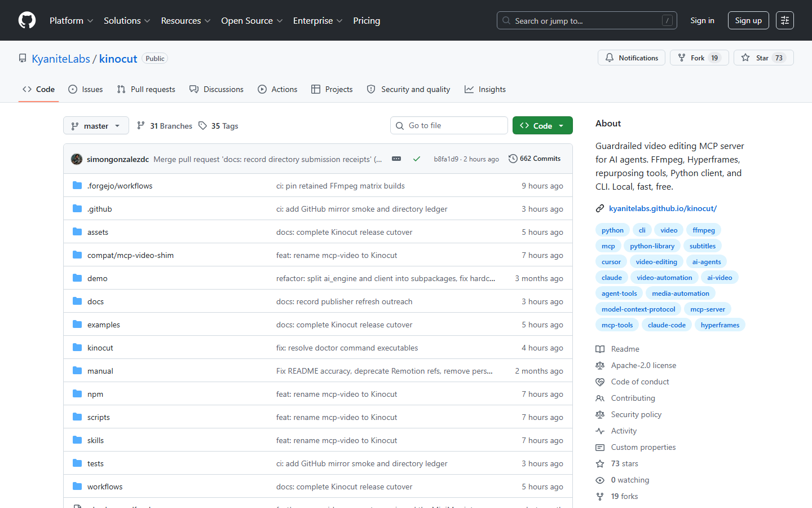Click the Sign in link
812x508 pixels.
pos(702,20)
